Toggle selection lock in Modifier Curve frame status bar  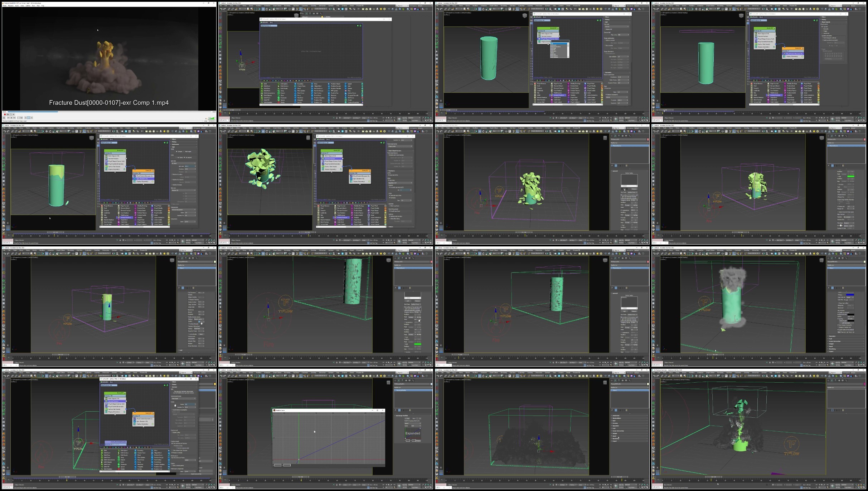click(337, 485)
